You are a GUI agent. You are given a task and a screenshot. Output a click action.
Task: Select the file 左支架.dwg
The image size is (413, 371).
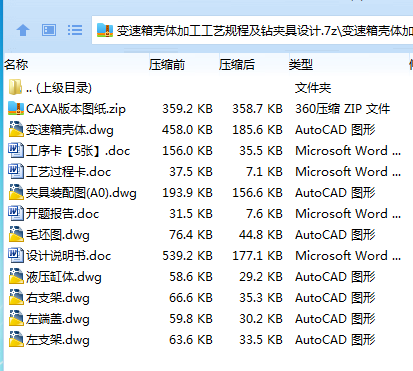coord(58,340)
